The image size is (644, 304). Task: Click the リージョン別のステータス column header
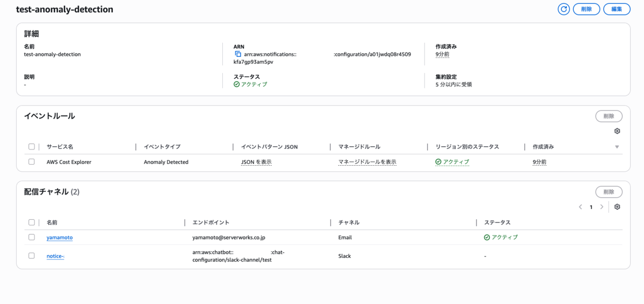tap(467, 147)
